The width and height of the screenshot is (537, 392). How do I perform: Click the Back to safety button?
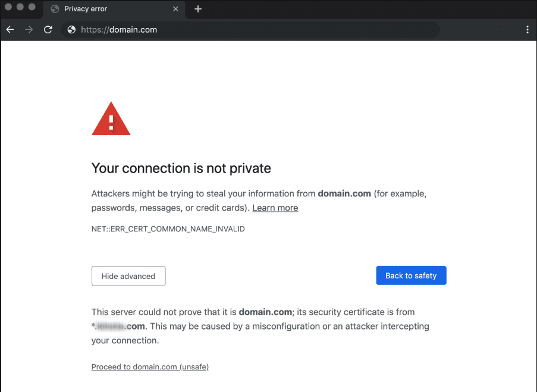point(411,275)
